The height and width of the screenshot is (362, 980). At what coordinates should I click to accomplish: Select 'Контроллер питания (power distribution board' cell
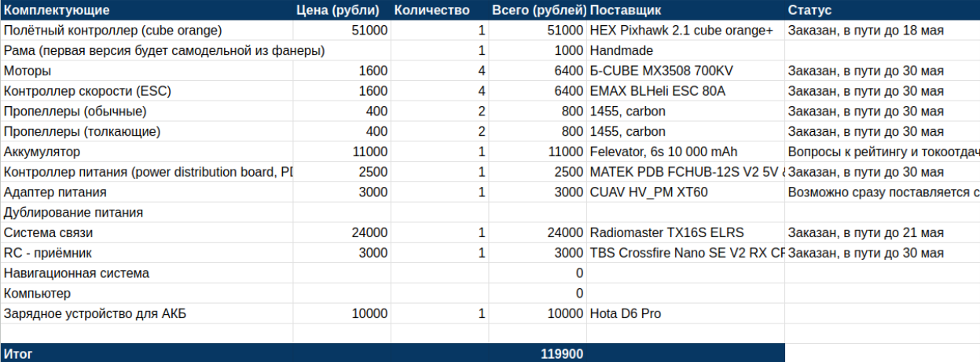tap(146, 172)
